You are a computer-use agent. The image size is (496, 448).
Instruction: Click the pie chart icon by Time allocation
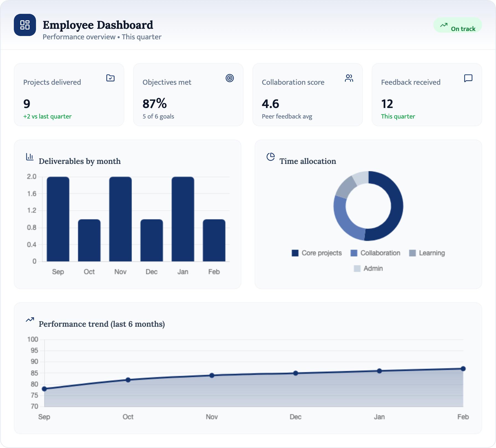tap(270, 157)
